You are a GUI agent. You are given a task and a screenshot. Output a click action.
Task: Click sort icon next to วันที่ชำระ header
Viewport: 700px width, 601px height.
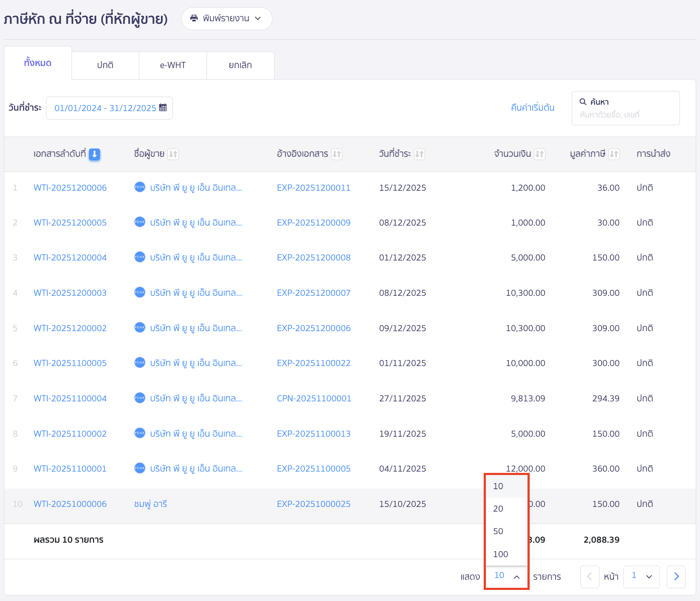coord(419,154)
